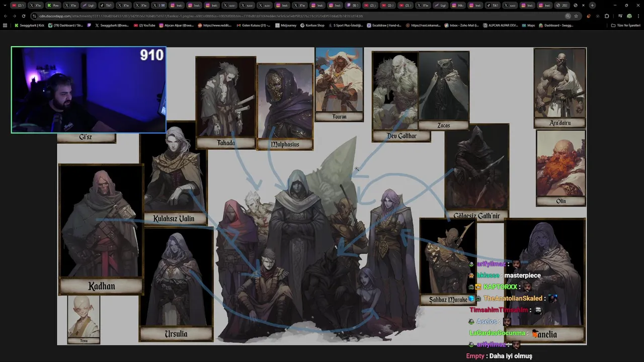This screenshot has width=644, height=362.
Task: Open the Chrome three-dot menu
Action: click(639, 16)
